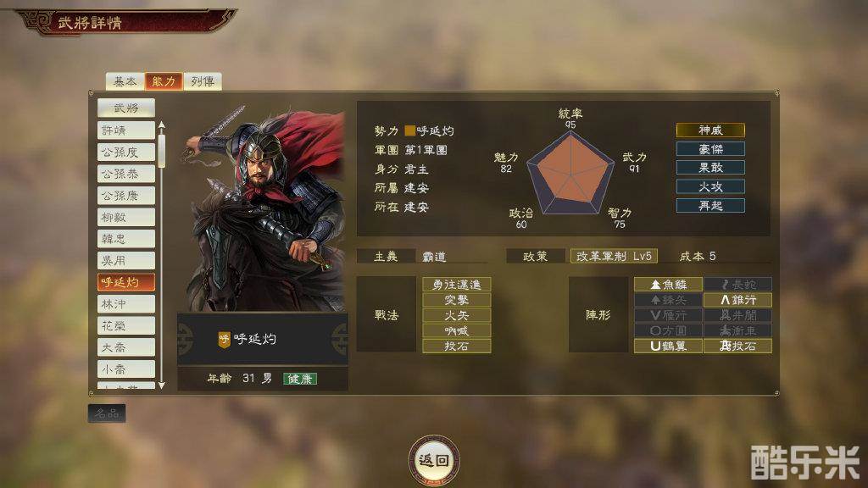Click the officer list scrollbar thumb
Screen dimensions: 868x488
point(162,149)
